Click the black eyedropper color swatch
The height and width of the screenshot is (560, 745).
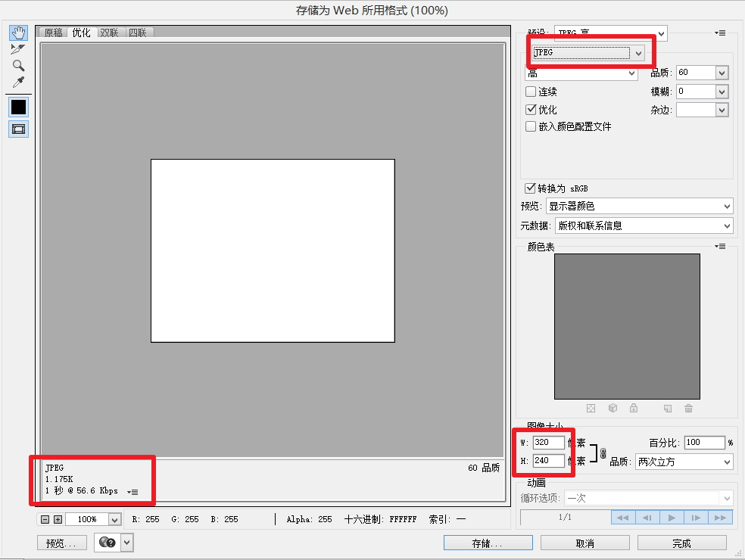tap(18, 107)
